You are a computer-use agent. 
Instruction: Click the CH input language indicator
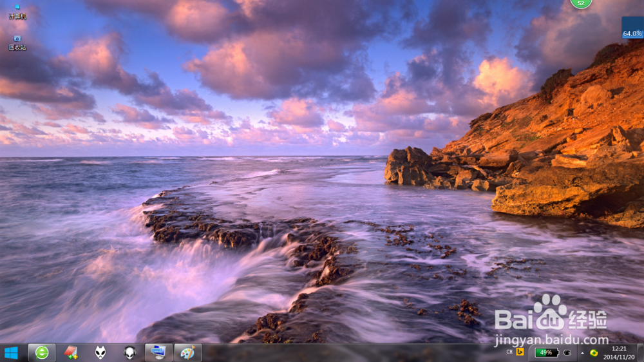509,352
